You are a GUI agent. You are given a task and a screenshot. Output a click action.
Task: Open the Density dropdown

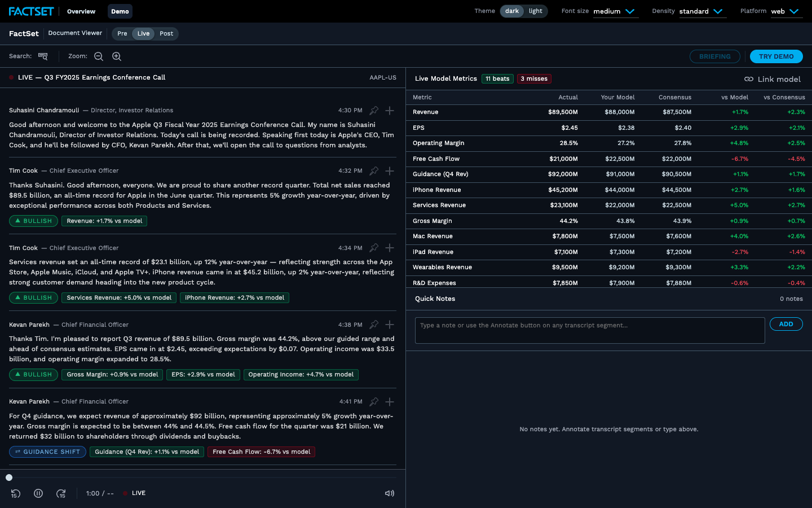click(703, 11)
